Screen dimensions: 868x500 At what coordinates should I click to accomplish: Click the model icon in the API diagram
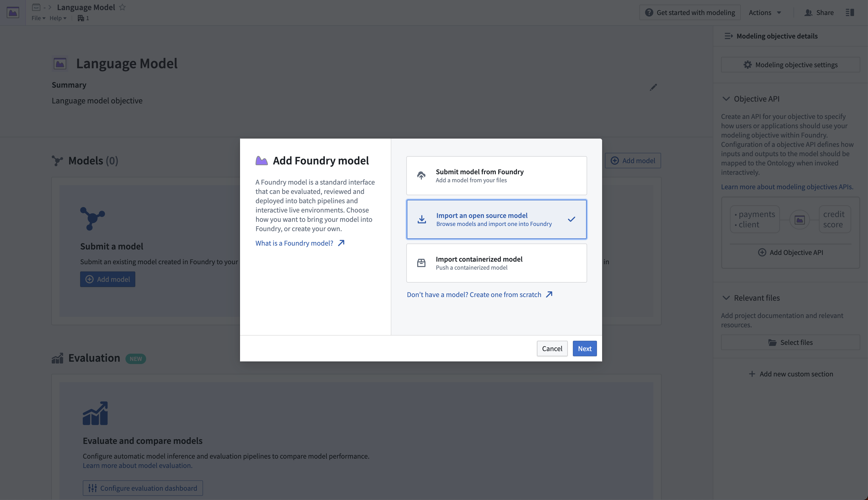point(800,220)
